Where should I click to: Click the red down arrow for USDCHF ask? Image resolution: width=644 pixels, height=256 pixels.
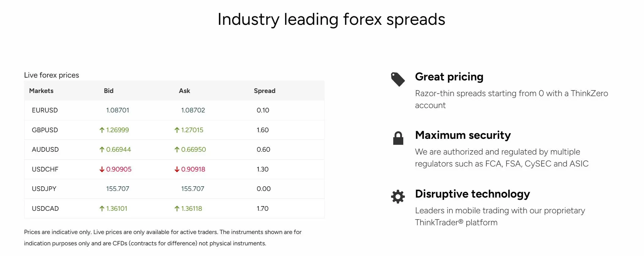click(177, 169)
